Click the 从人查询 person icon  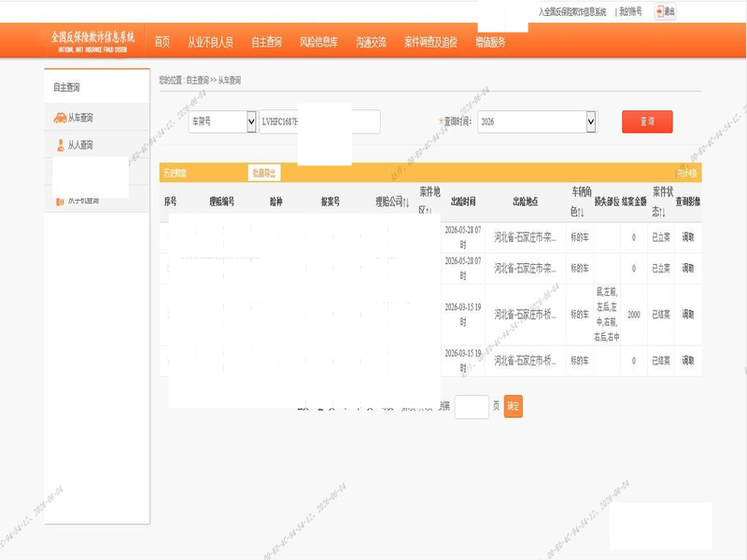click(61, 145)
